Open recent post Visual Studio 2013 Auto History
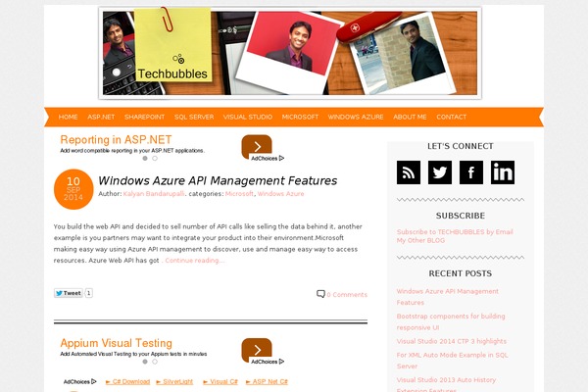 (x=446, y=384)
